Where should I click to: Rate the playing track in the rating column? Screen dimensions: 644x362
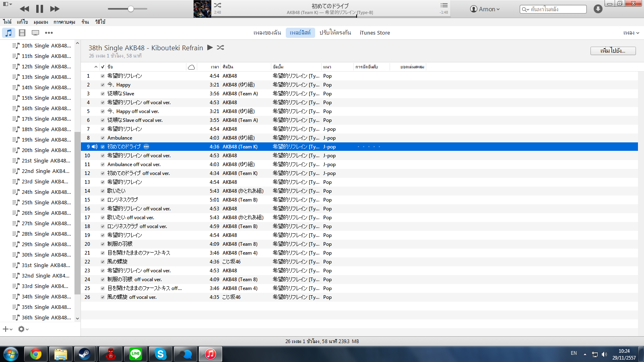pyautogui.click(x=369, y=147)
